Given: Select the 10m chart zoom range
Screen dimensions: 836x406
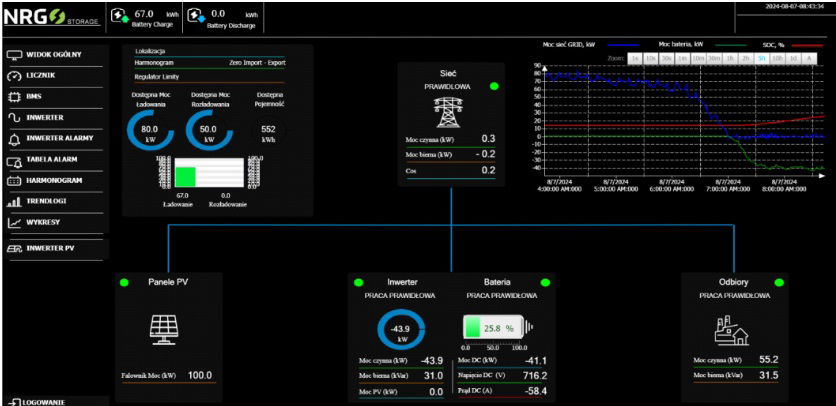Looking at the screenshot, I should pyautogui.click(x=698, y=59).
